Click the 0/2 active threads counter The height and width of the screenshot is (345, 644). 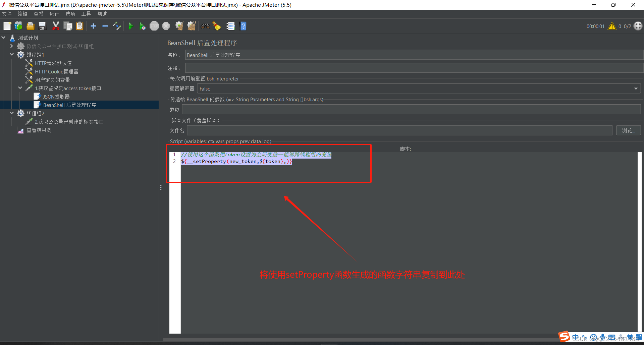627,26
